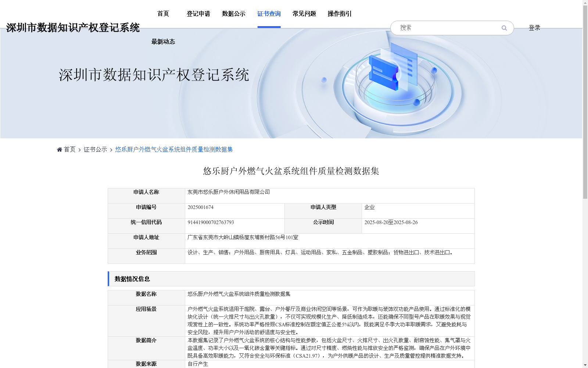Select data source value 自行产生

(x=198, y=364)
